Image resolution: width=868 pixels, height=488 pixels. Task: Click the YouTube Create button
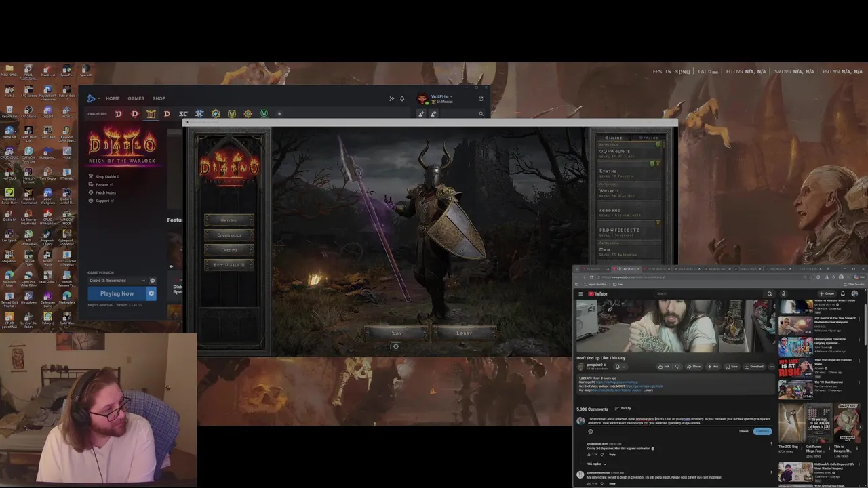(827, 293)
